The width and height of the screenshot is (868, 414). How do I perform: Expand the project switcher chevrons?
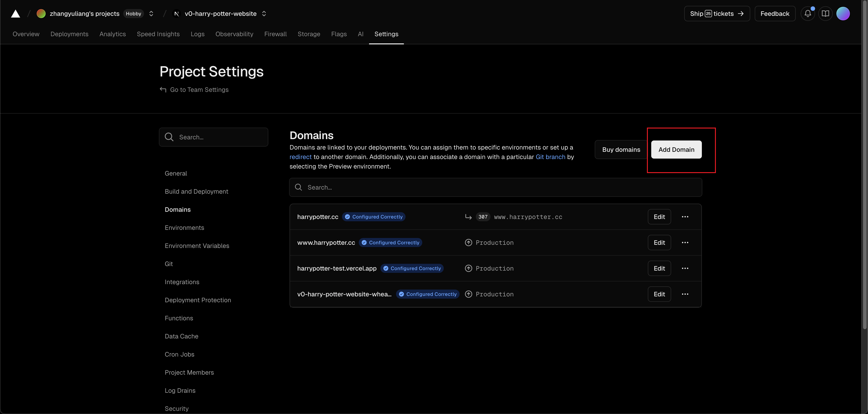tap(264, 14)
